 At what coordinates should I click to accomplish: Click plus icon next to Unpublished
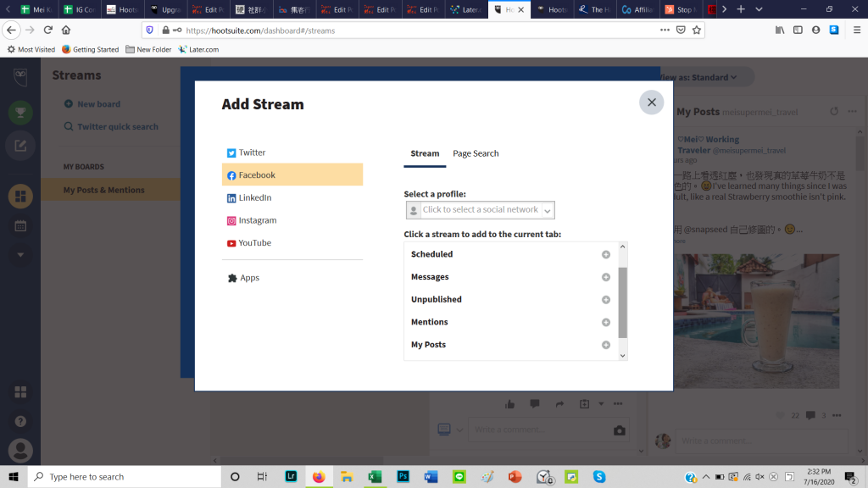click(x=605, y=300)
